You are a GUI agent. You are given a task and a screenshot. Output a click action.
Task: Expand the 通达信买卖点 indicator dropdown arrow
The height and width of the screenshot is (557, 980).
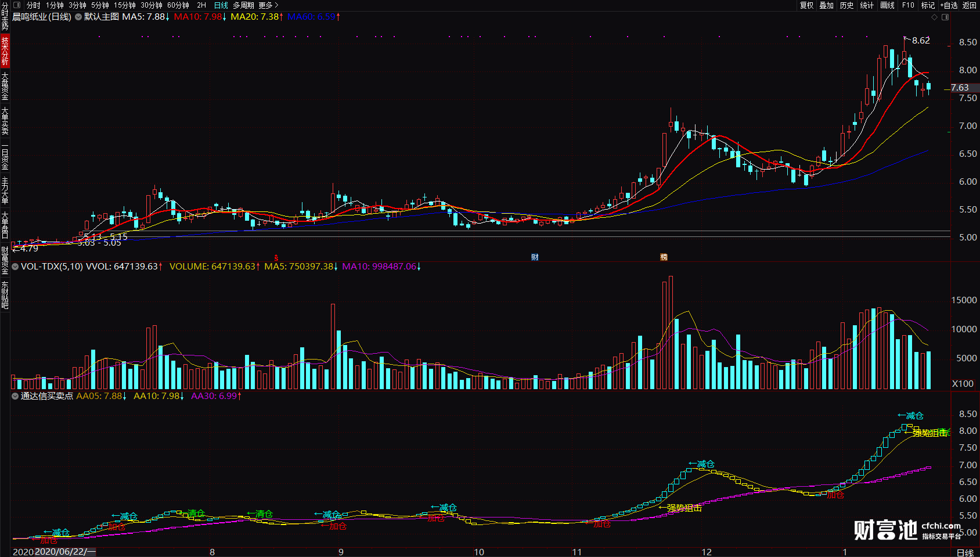coord(15,396)
